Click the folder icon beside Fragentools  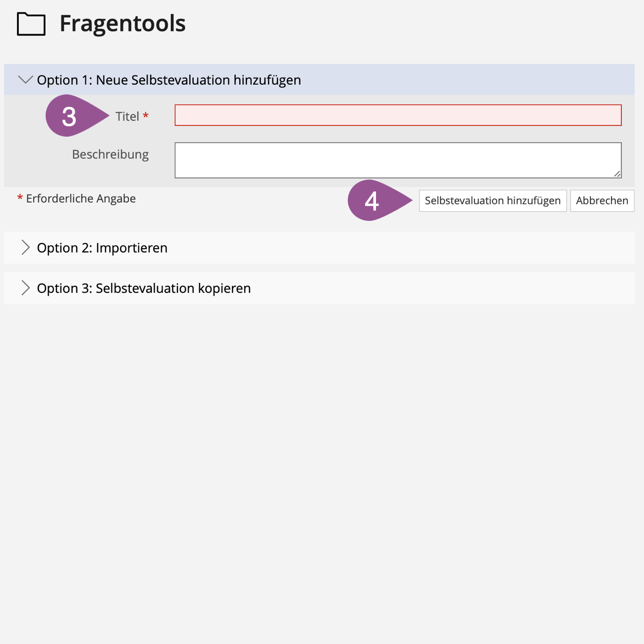click(31, 24)
